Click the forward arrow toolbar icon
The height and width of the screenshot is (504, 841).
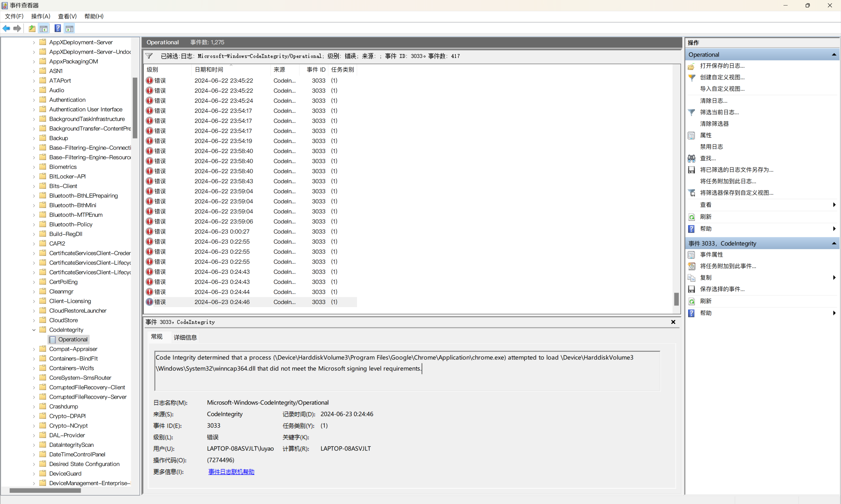point(17,28)
